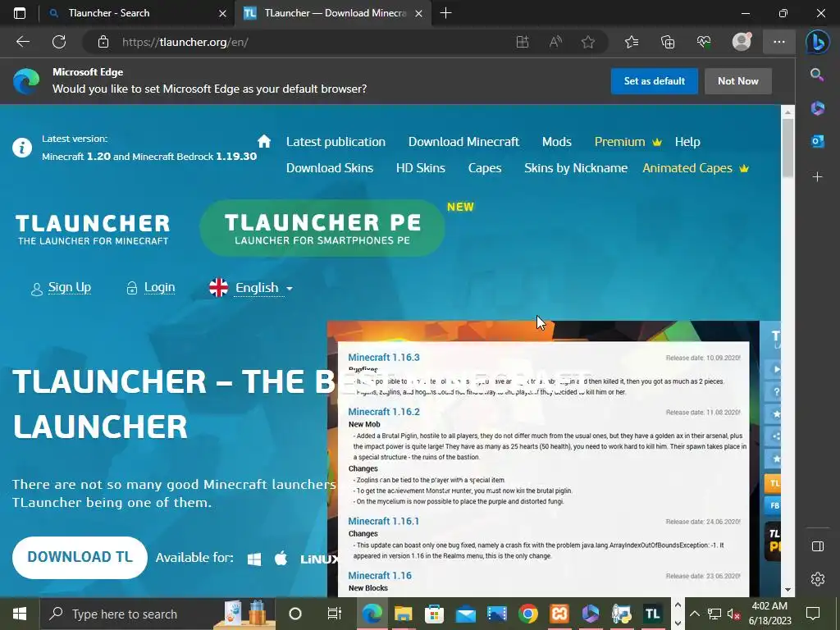The image size is (840, 630).
Task: Go to Download Skins page
Action: 330,167
